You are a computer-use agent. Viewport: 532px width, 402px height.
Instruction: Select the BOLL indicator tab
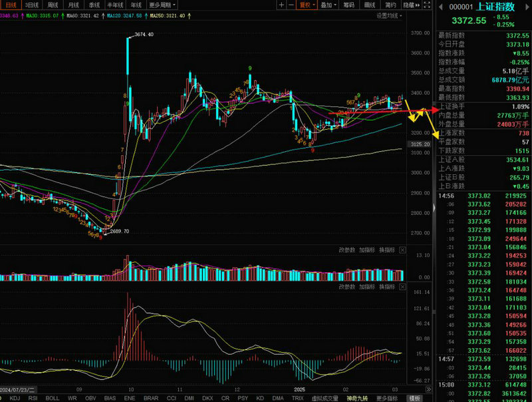[52, 398]
